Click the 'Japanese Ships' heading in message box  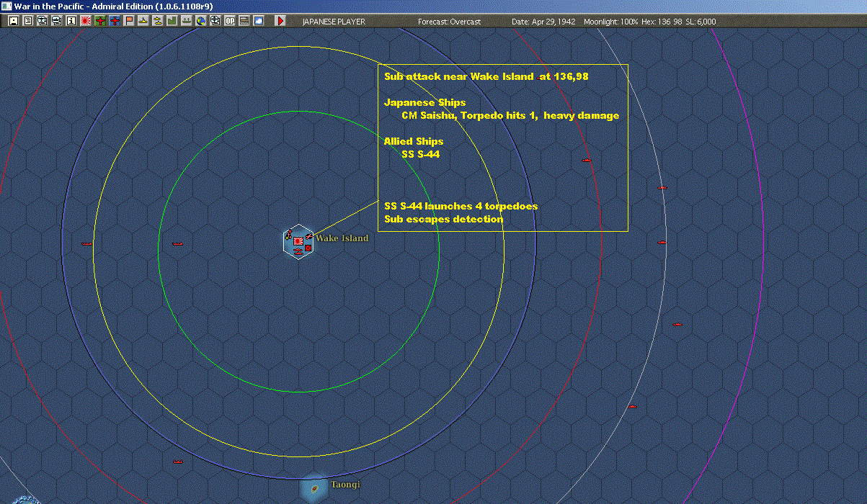click(424, 102)
